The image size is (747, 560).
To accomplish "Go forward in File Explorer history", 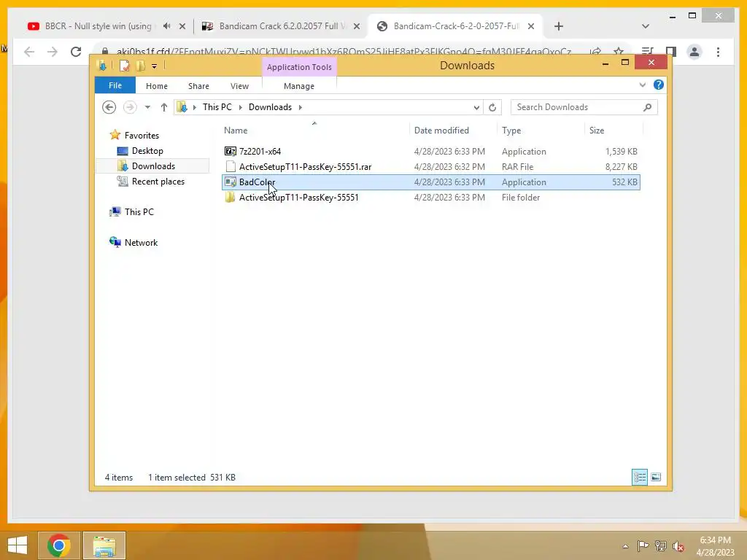I will click(130, 107).
